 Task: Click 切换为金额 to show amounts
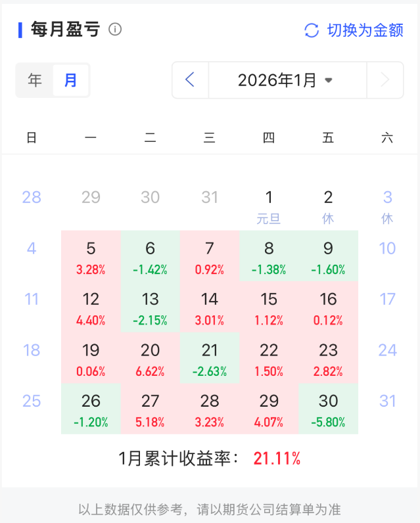coord(365,30)
